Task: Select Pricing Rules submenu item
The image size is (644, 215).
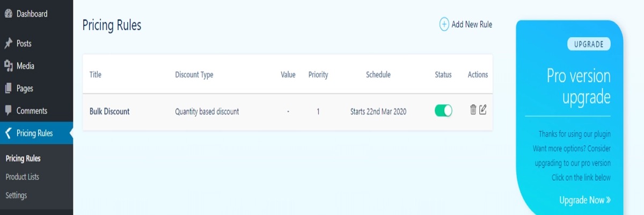Action: click(23, 159)
